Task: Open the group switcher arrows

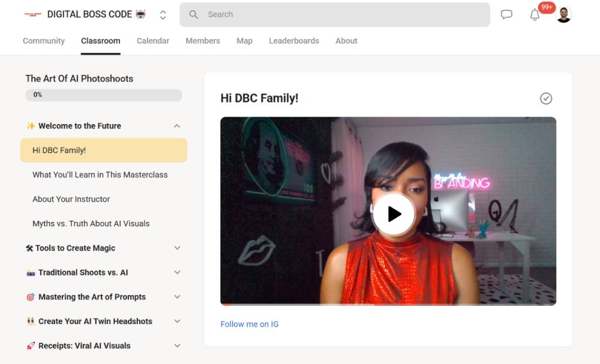Action: click(x=163, y=15)
